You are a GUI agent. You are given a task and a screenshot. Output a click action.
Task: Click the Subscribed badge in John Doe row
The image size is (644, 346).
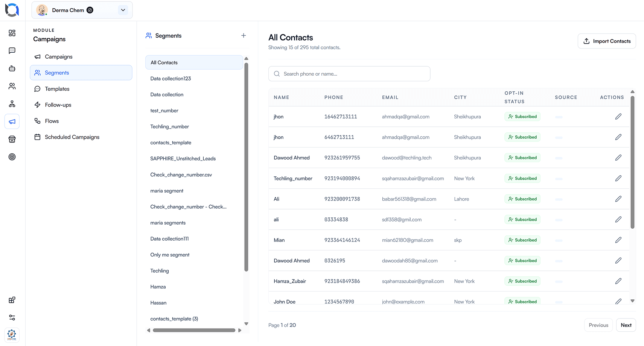click(522, 301)
